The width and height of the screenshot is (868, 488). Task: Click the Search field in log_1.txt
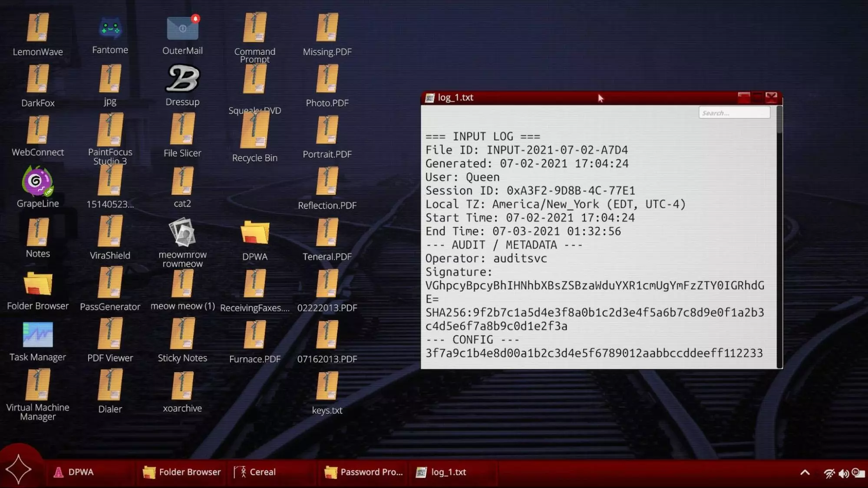pos(734,113)
